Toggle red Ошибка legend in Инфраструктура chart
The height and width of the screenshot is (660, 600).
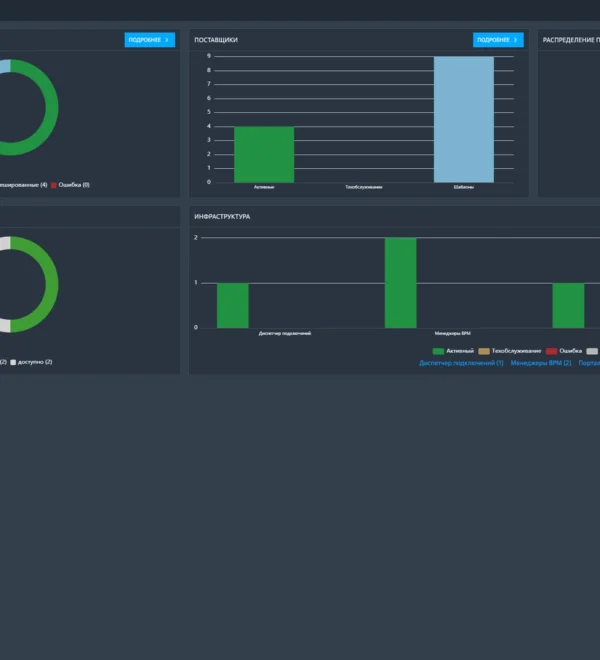[551, 351]
